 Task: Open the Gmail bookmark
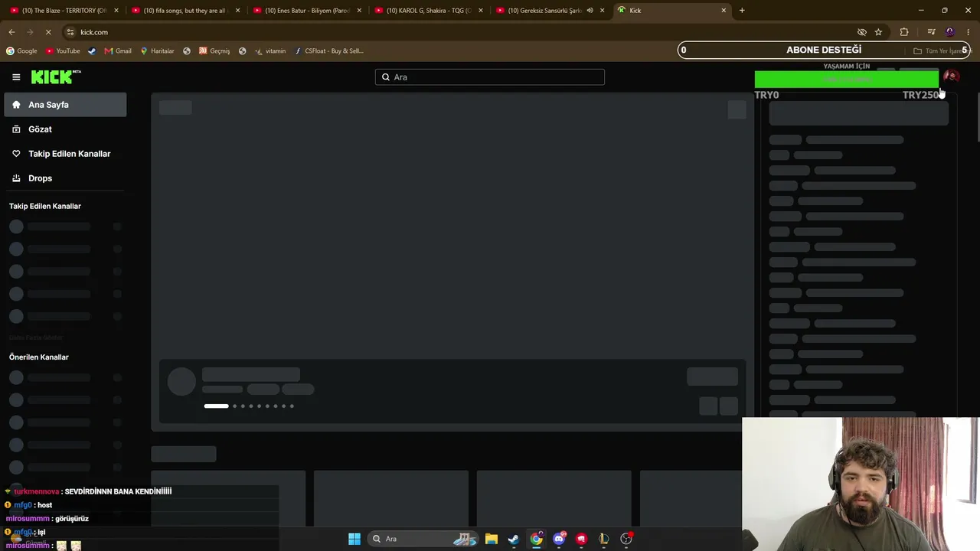coord(118,51)
